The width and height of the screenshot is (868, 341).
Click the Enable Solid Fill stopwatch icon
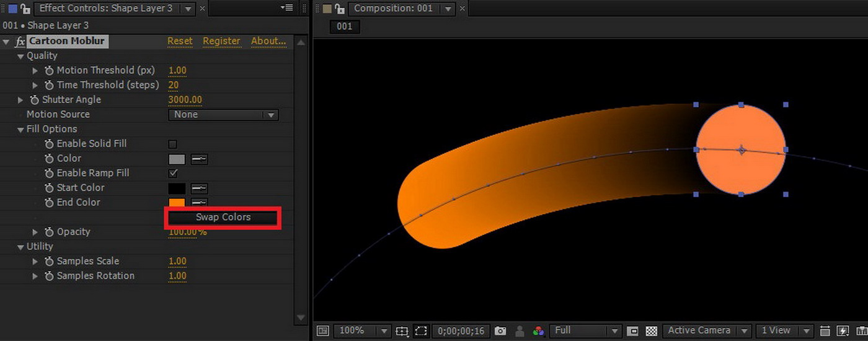[x=50, y=144]
